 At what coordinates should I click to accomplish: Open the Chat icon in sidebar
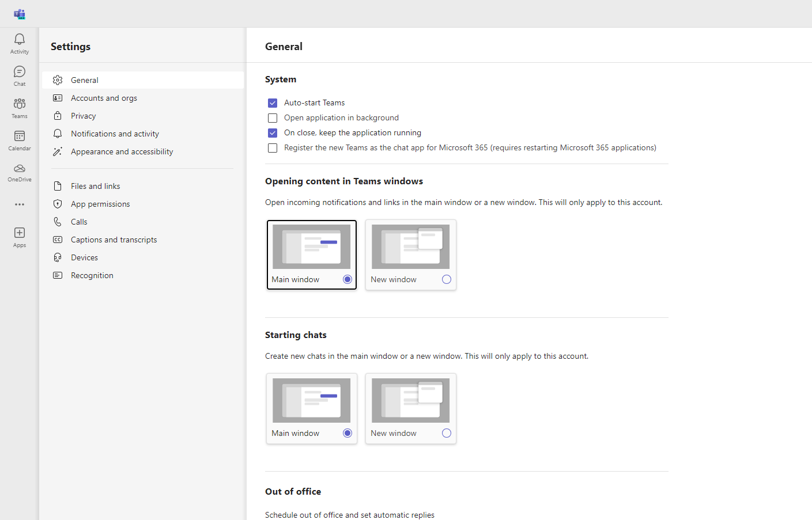[x=20, y=71]
